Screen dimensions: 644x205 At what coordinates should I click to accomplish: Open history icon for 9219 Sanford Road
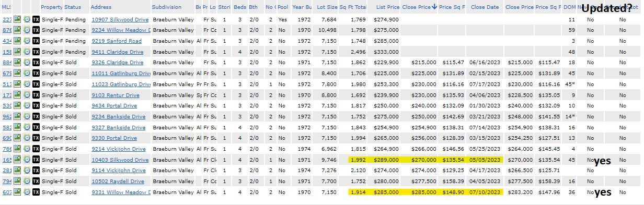(27, 41)
